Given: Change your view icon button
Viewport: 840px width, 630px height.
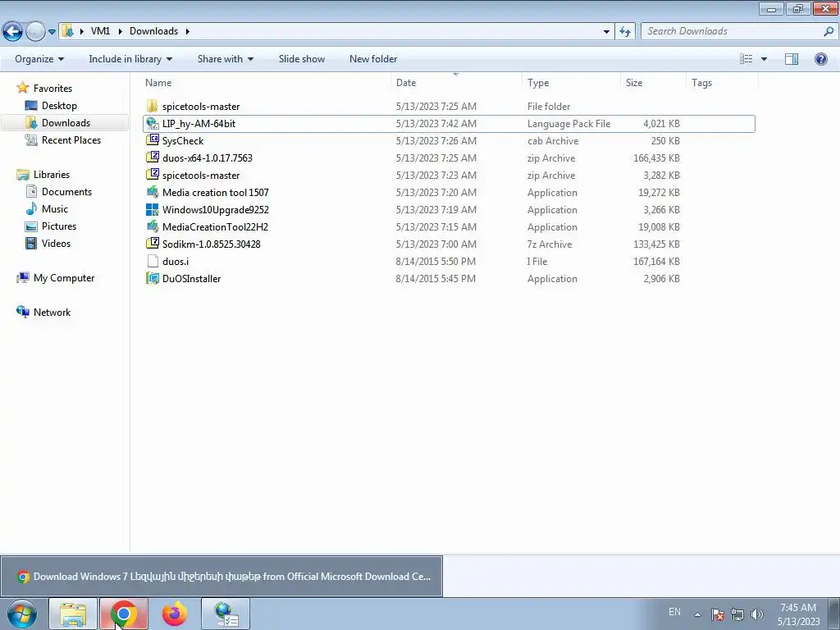Looking at the screenshot, I should click(746, 59).
